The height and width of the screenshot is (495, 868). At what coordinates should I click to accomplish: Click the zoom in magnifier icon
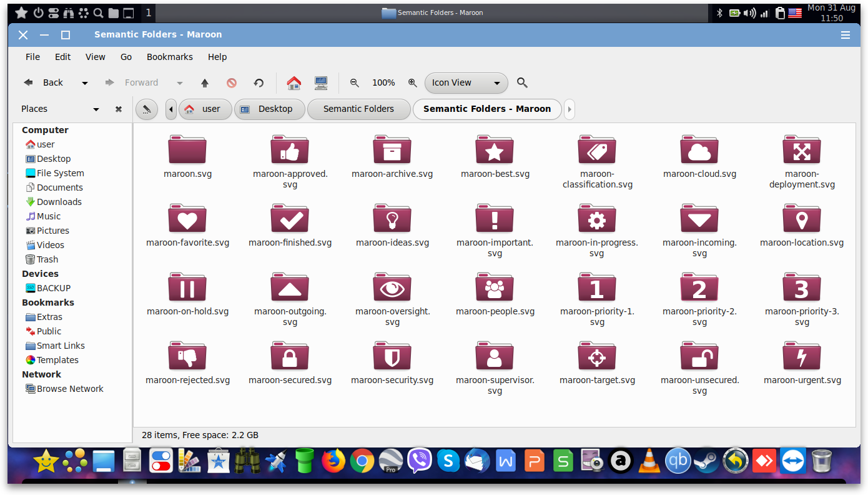pyautogui.click(x=412, y=82)
